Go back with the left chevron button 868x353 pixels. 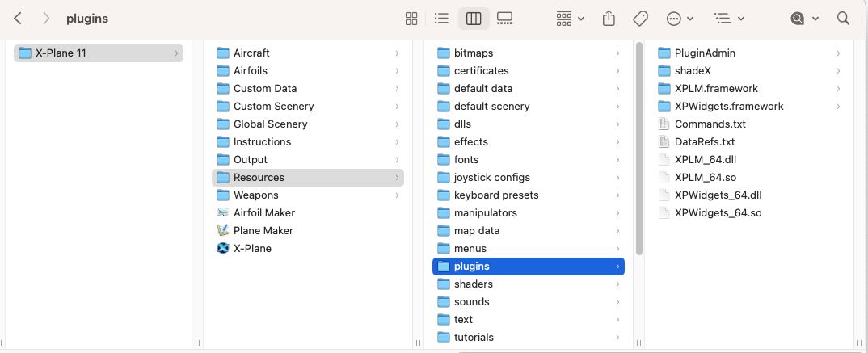pyautogui.click(x=18, y=19)
